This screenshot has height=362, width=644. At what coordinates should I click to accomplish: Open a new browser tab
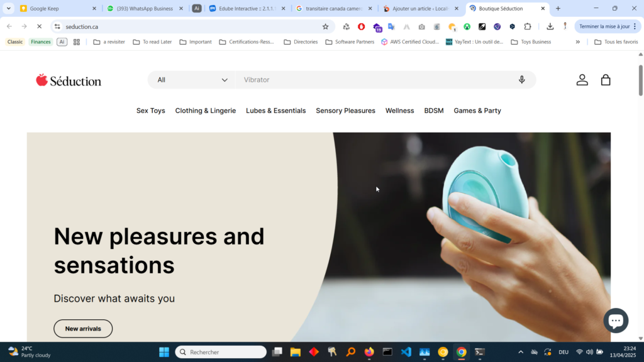pyautogui.click(x=558, y=8)
